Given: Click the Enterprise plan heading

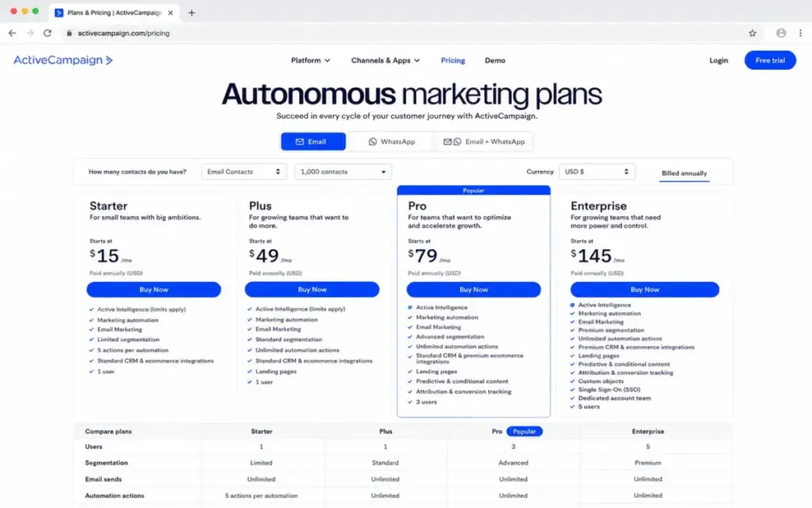Looking at the screenshot, I should [598, 206].
